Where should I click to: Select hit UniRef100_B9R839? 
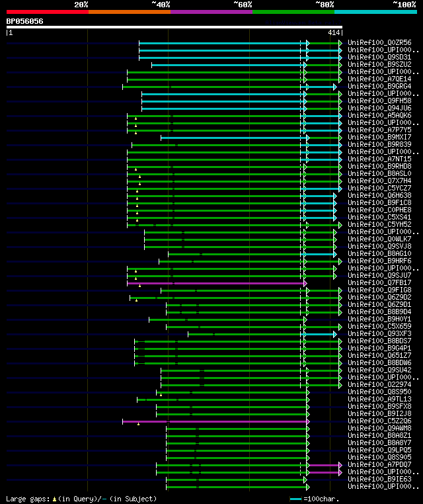(379, 145)
